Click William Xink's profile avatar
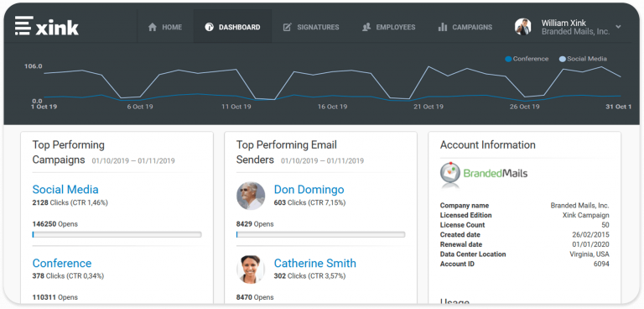The width and height of the screenshot is (644, 309). [x=523, y=27]
